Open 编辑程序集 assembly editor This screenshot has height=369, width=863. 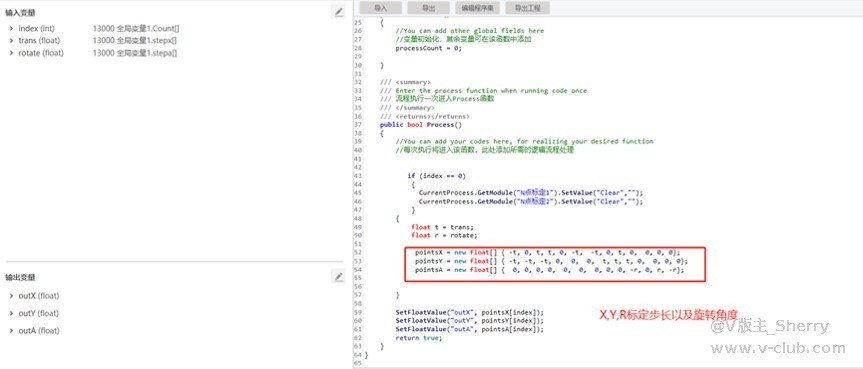coord(478,8)
